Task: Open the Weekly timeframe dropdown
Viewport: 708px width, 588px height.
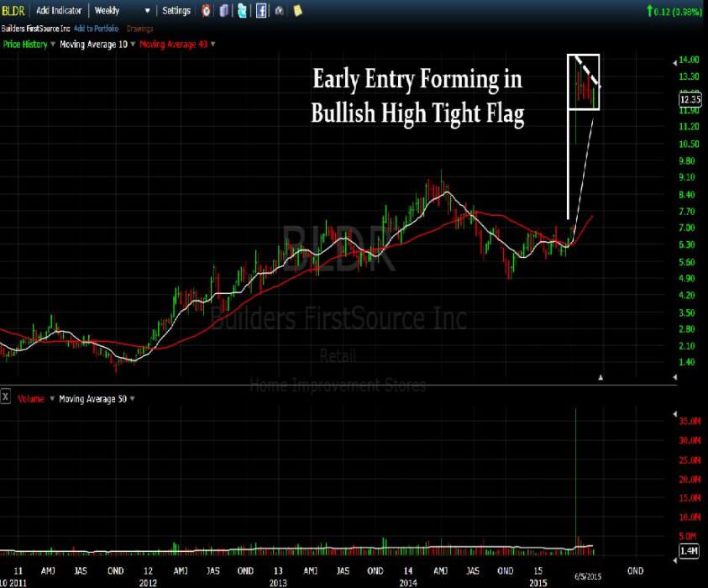Action: pyautogui.click(x=122, y=10)
